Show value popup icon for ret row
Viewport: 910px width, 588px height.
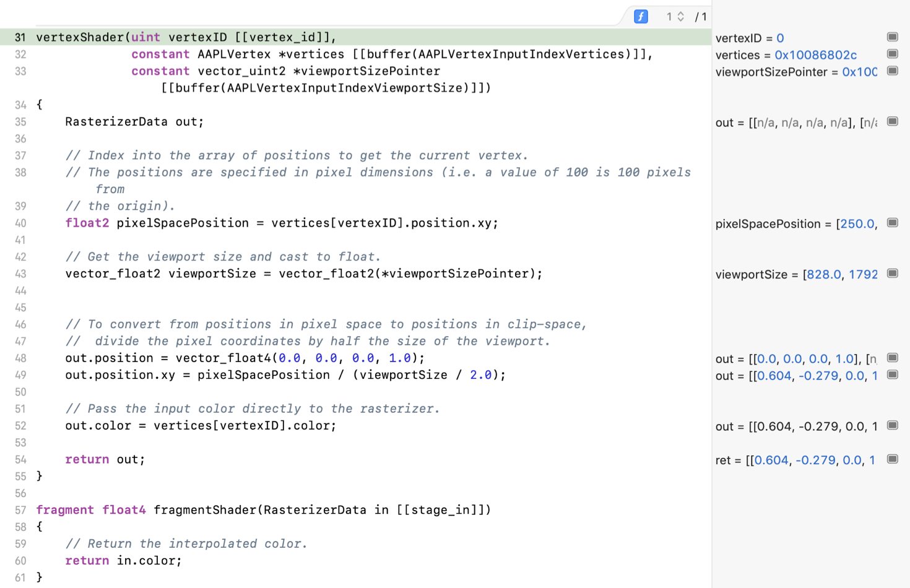tap(892, 459)
